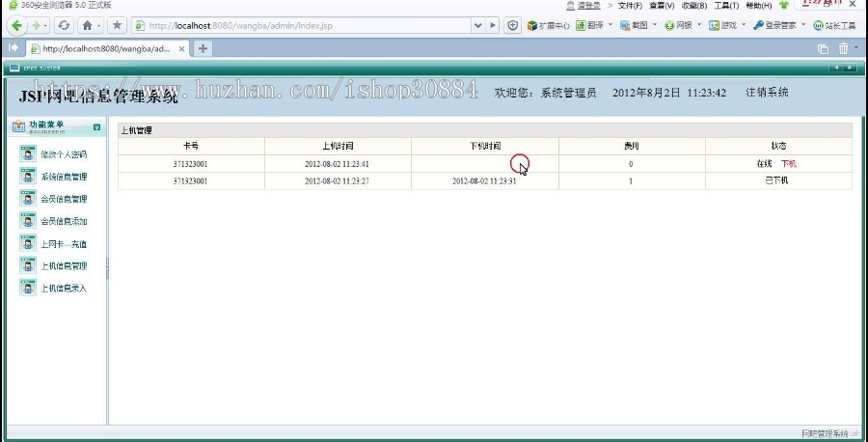Select 下机时间 2012-08-02 11:23:31 cell
This screenshot has width=868, height=442.
(x=484, y=181)
